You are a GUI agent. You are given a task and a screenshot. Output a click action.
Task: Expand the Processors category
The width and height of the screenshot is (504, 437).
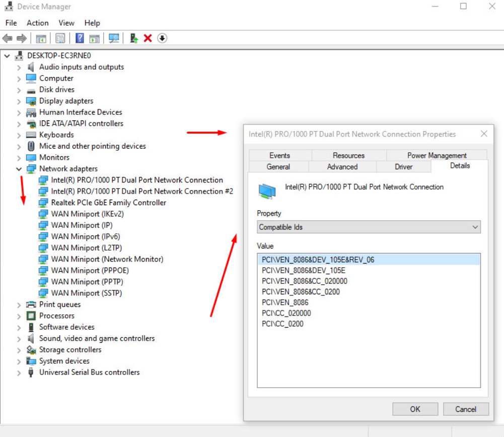19,317
